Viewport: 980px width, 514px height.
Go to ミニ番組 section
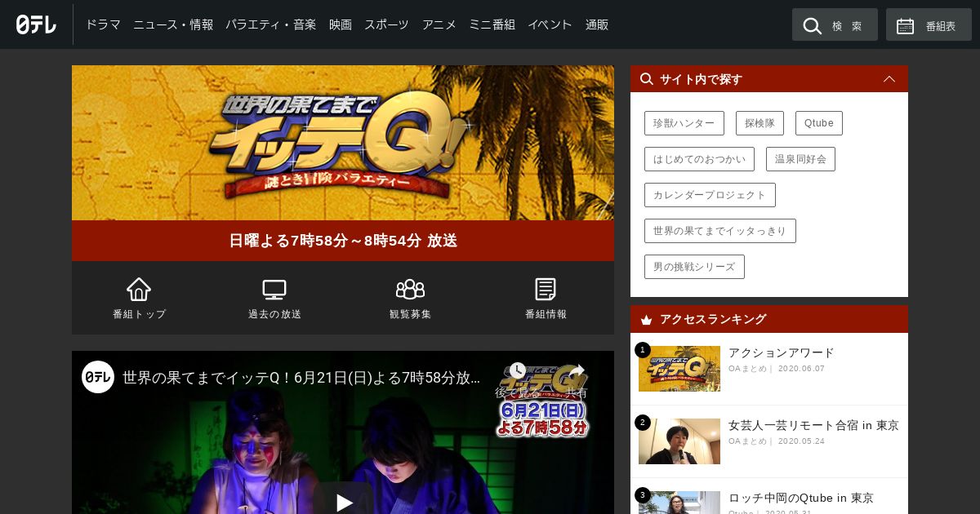click(492, 24)
